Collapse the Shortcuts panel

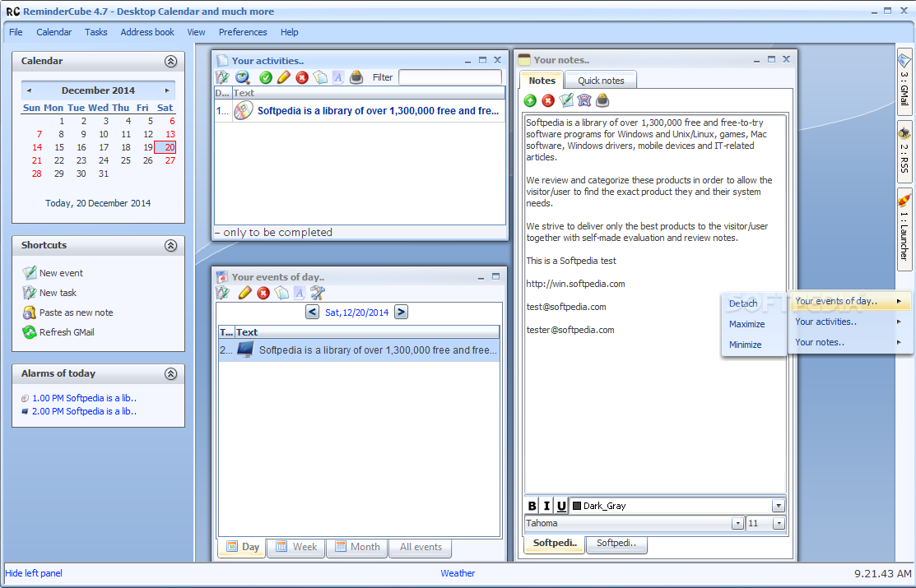170,245
